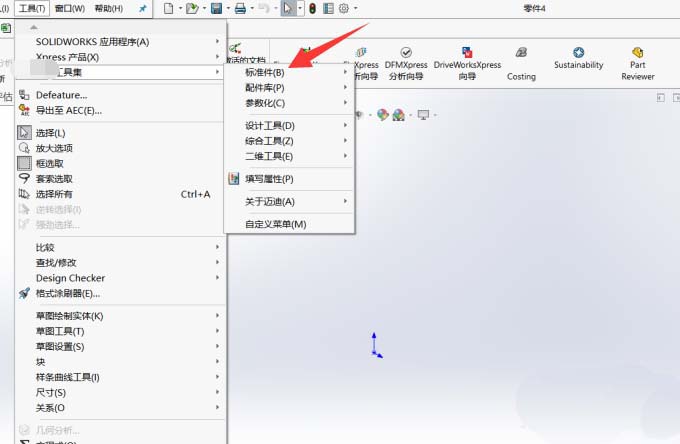This screenshot has width=680, height=444.
Task: Open 草图设置(S) submenu
Action: pyautogui.click(x=121, y=346)
